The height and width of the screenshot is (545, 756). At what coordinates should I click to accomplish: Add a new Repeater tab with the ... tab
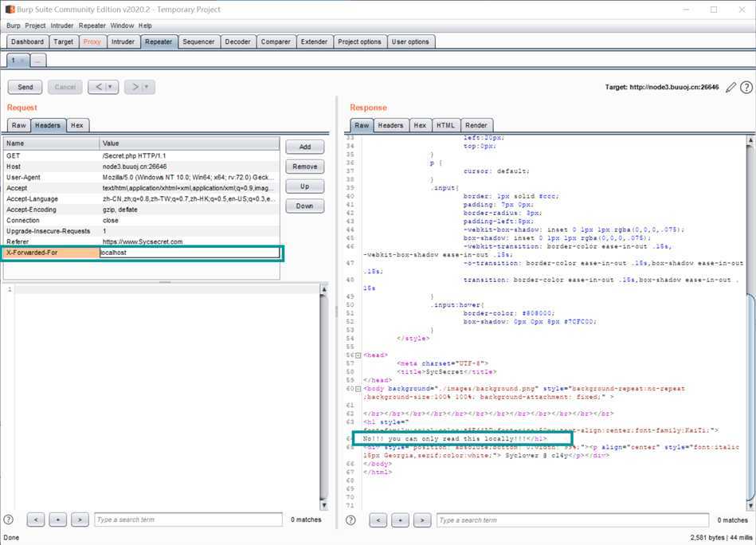point(38,61)
